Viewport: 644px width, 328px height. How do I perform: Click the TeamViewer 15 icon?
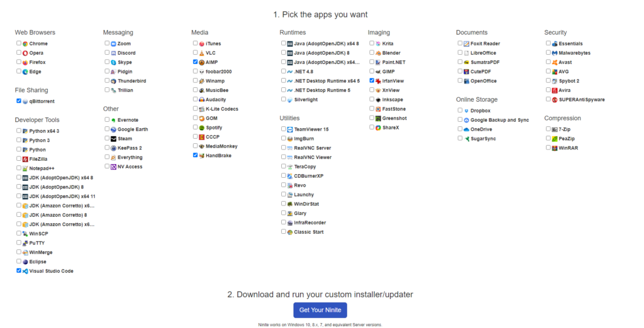(x=289, y=129)
